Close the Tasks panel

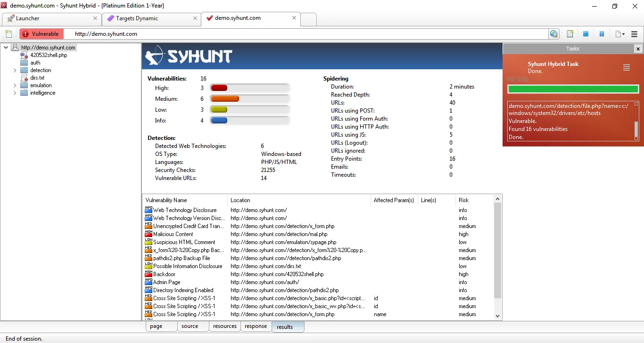click(x=638, y=49)
